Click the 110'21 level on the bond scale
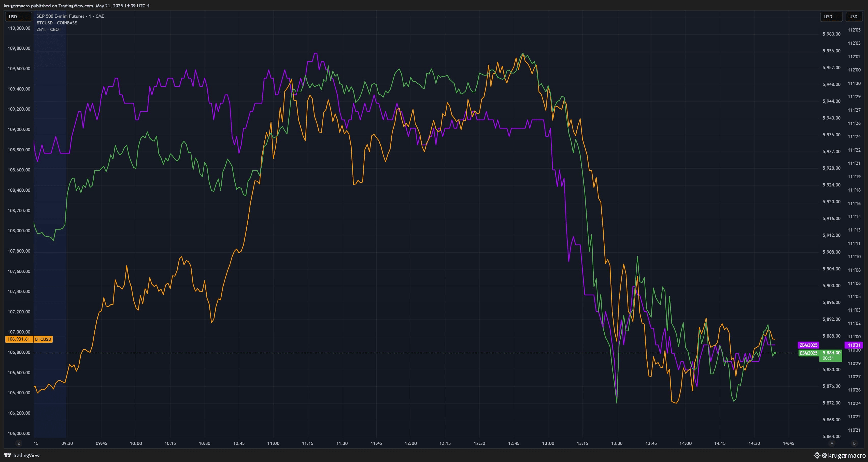Image resolution: width=868 pixels, height=462 pixels. 854,430
